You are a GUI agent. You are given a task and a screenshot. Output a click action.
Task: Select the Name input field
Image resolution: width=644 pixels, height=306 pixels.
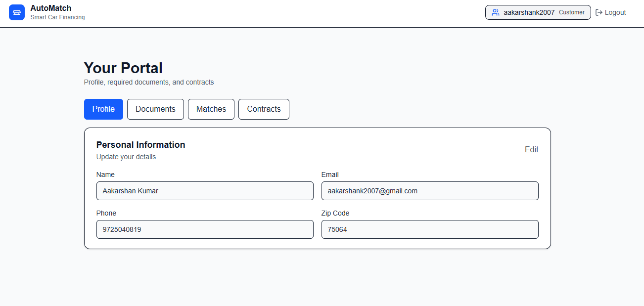(x=205, y=191)
